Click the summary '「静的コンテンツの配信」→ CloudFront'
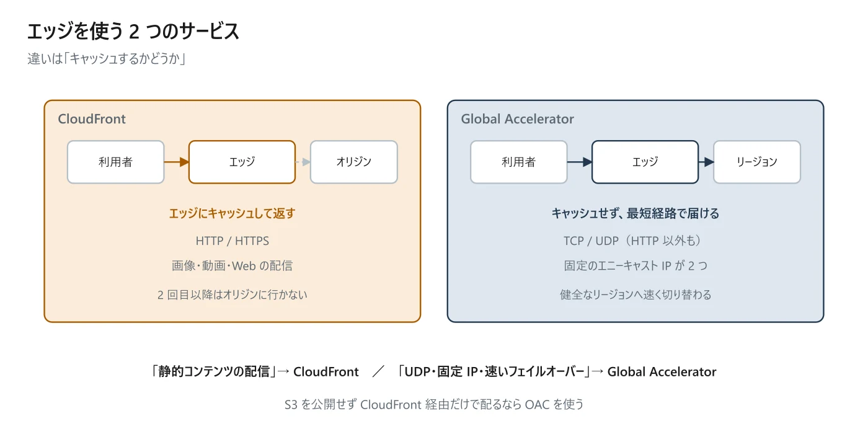Screen dimensions: 868x434 point(255,372)
